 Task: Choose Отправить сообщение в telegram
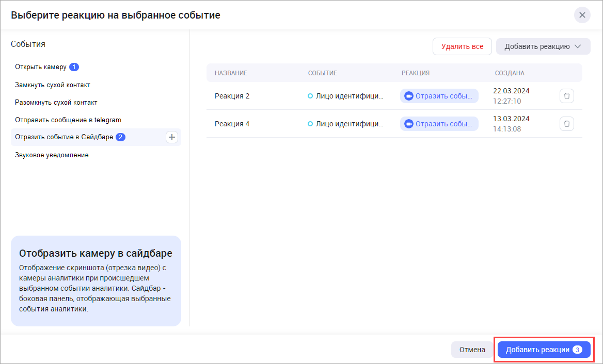68,120
